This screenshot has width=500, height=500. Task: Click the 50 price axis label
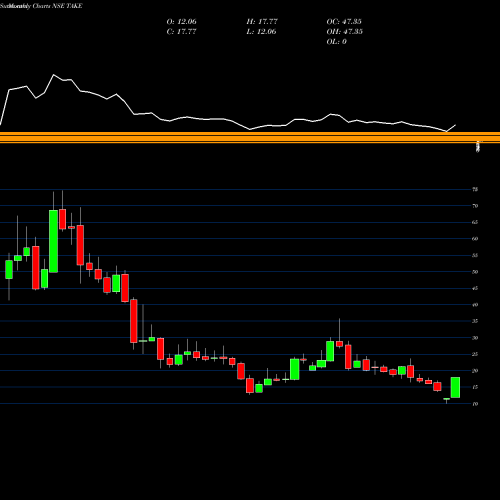coord(475,272)
